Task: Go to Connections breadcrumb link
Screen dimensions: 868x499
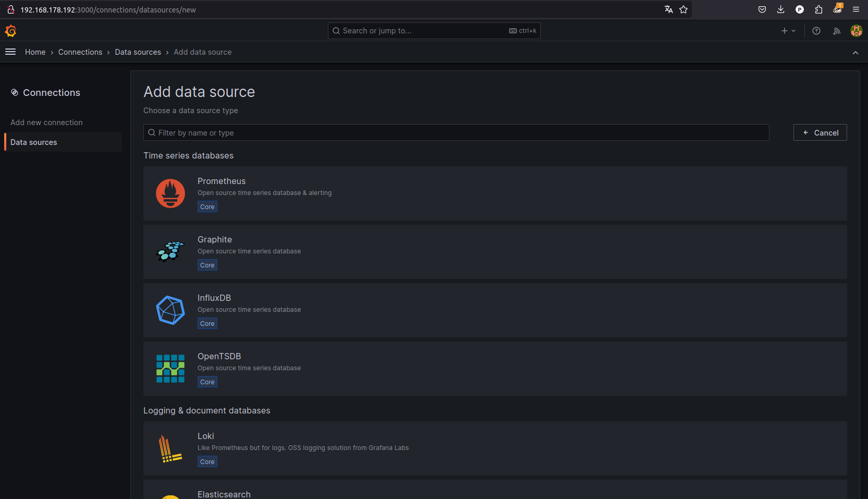Action: pyautogui.click(x=80, y=52)
